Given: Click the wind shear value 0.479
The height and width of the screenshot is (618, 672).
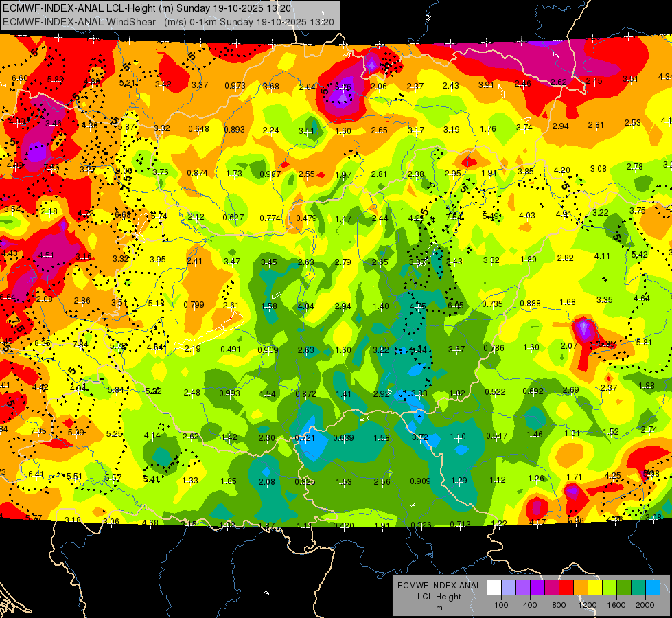Looking at the screenshot, I should point(306,218).
